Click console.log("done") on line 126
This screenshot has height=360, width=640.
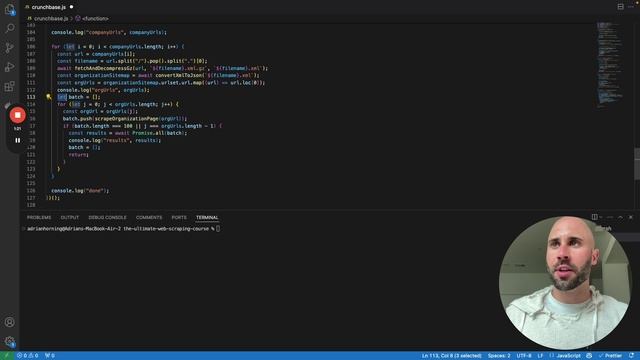coord(80,191)
